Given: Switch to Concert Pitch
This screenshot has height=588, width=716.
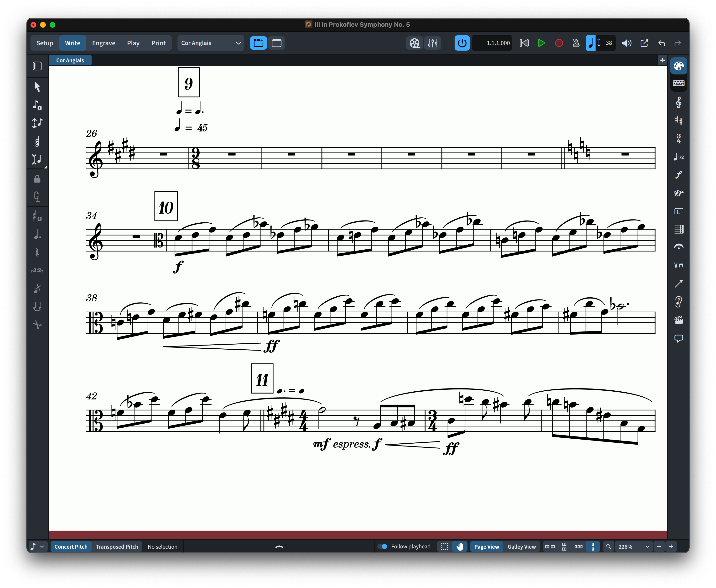Looking at the screenshot, I should tap(71, 546).
